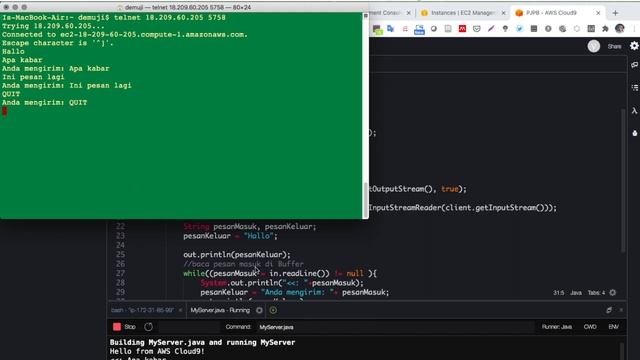This screenshot has width=640, height=360.
Task: Click the green-badged screen extension icon
Action: coord(377,29)
